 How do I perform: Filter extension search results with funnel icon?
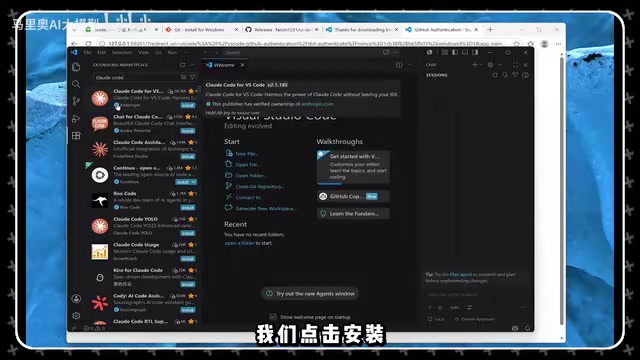point(192,77)
